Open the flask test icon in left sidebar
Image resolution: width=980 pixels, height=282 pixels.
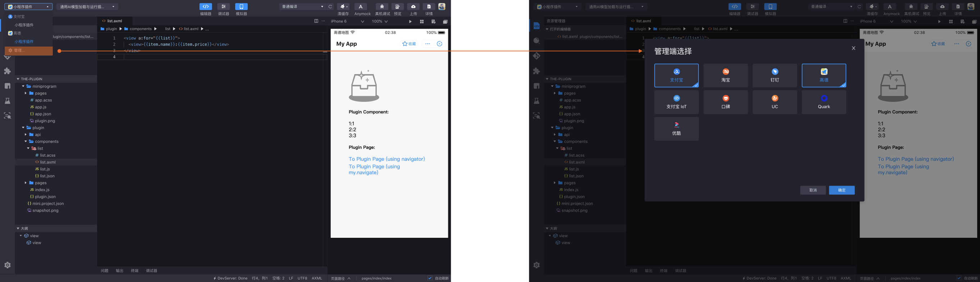(7, 101)
